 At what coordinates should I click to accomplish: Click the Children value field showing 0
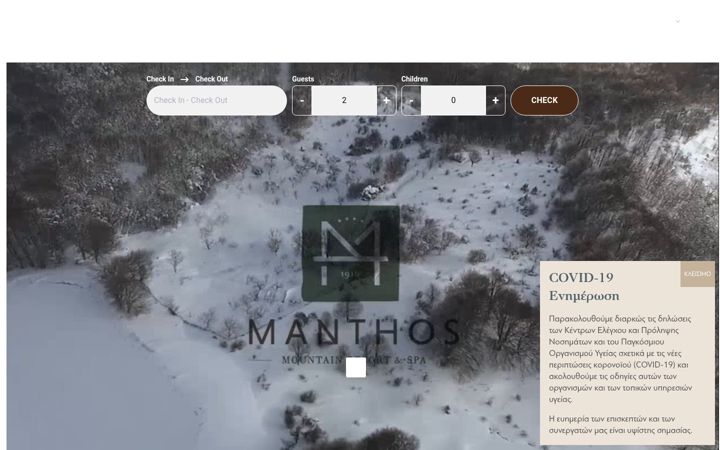click(x=453, y=100)
